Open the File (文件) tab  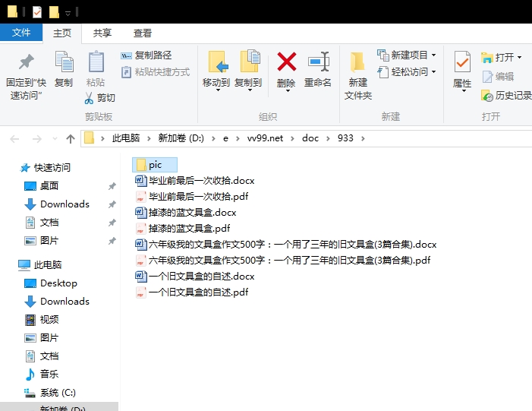pos(21,33)
